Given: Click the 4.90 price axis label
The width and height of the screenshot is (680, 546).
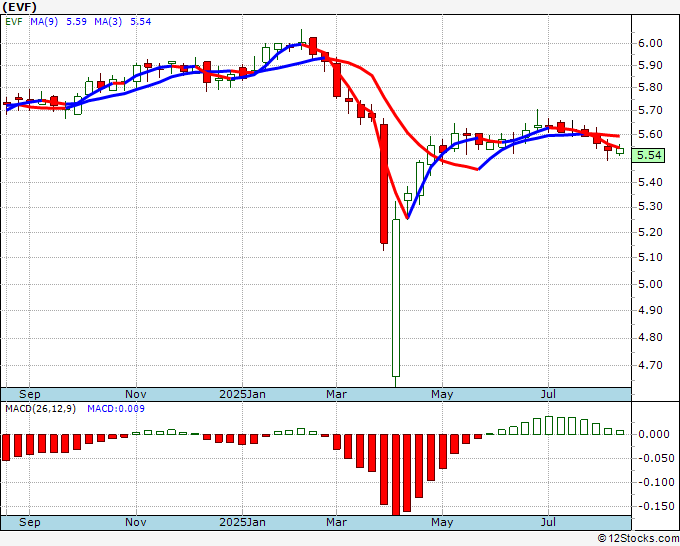Looking at the screenshot, I should 650,311.
